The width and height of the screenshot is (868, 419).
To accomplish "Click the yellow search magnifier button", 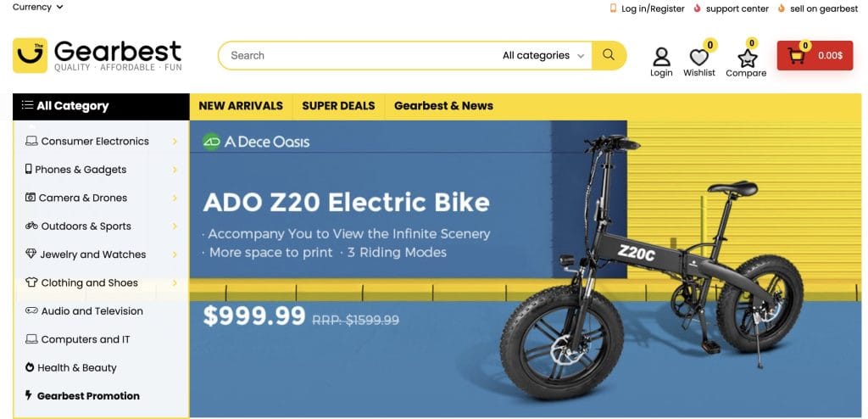I will click(609, 55).
